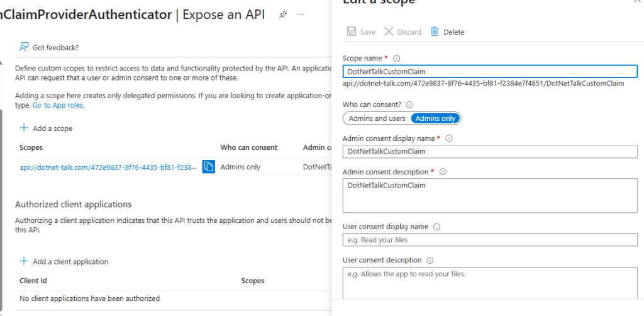Click the full scope URI under Scope name
This screenshot has width=644, height=316.
pos(484,84)
